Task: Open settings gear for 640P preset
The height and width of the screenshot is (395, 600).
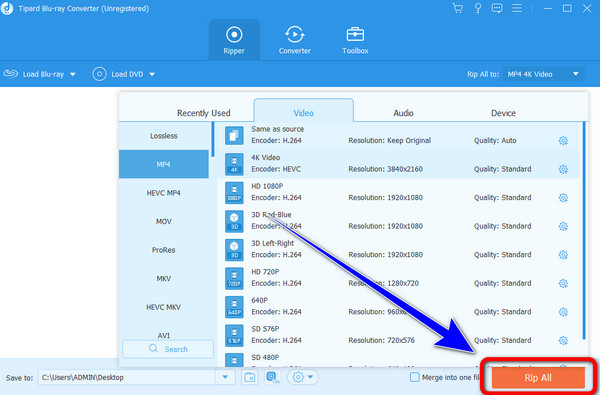Action: (563, 312)
